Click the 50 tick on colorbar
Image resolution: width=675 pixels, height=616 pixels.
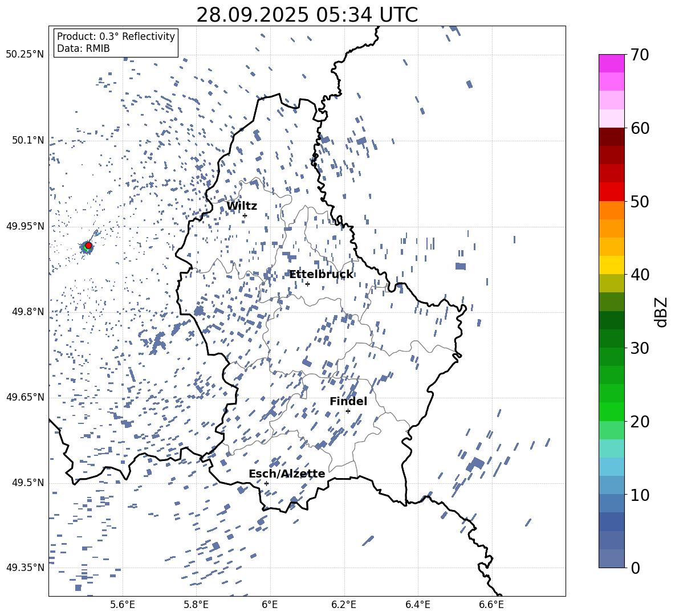[x=640, y=201]
